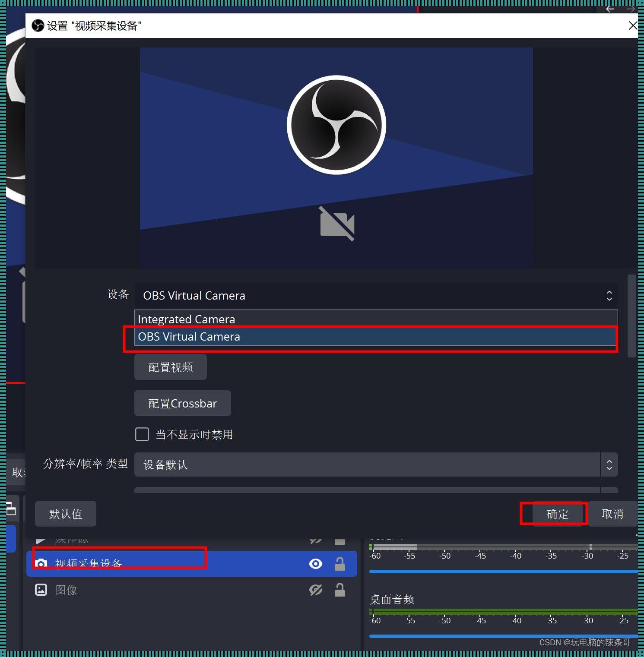644x657 pixels.
Task: Adjust the 桌面音频 volume slider
Action: pyautogui.click(x=504, y=636)
